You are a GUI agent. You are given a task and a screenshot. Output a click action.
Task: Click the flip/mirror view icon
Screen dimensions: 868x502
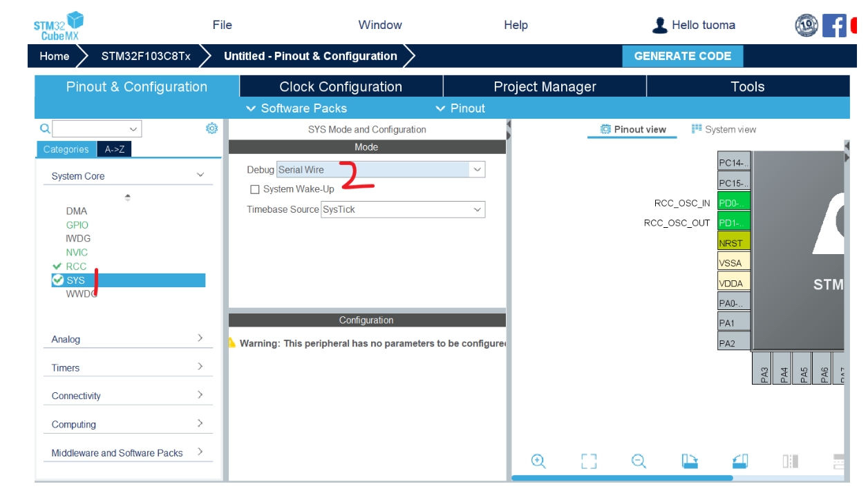791,461
